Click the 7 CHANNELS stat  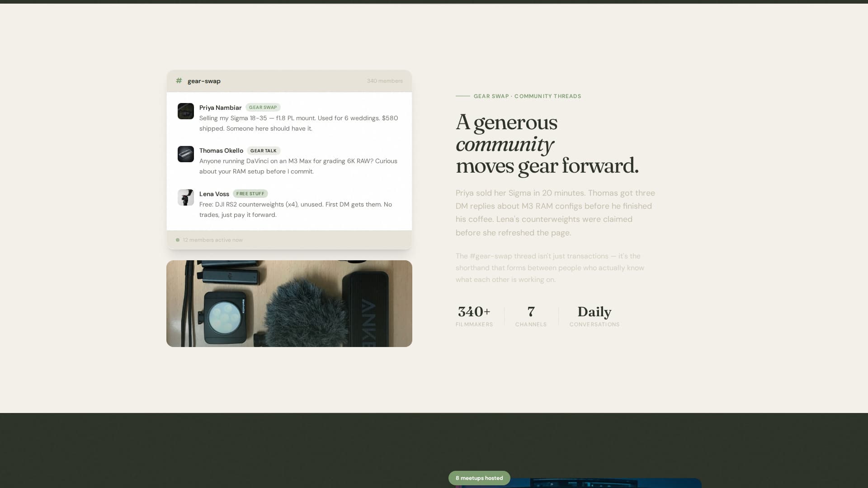531,315
